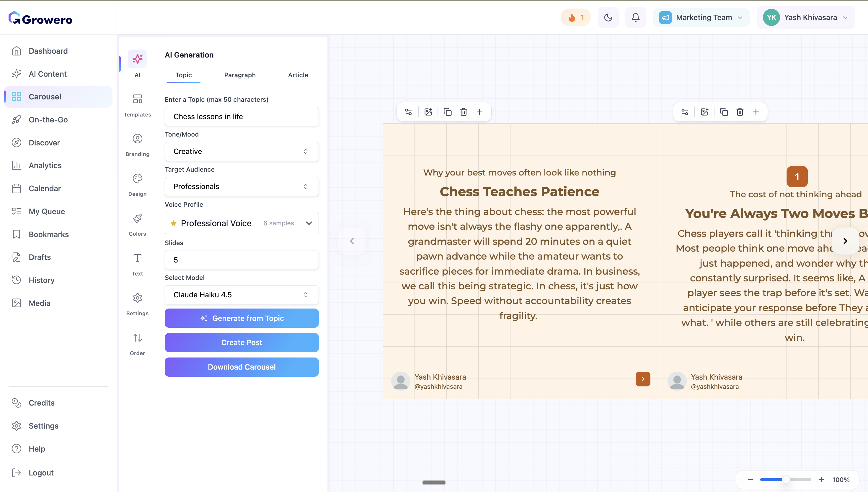Open notifications bell
Viewport: 868px width, 492px height.
pyautogui.click(x=635, y=17)
